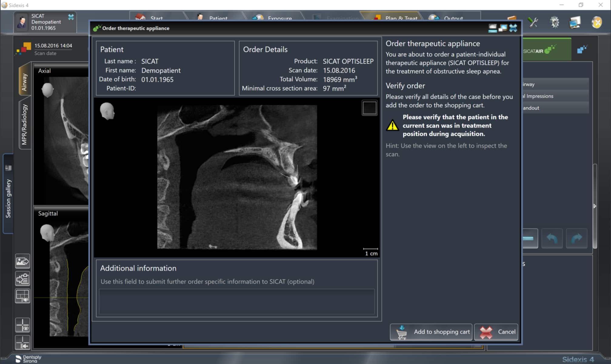The image size is (611, 364).
Task: Click the round orange icon at top right
Action: point(596,22)
